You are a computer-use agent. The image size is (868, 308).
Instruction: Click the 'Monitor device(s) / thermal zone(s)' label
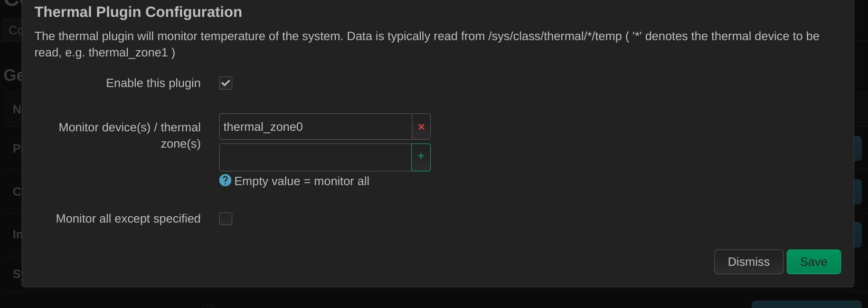pos(130,136)
